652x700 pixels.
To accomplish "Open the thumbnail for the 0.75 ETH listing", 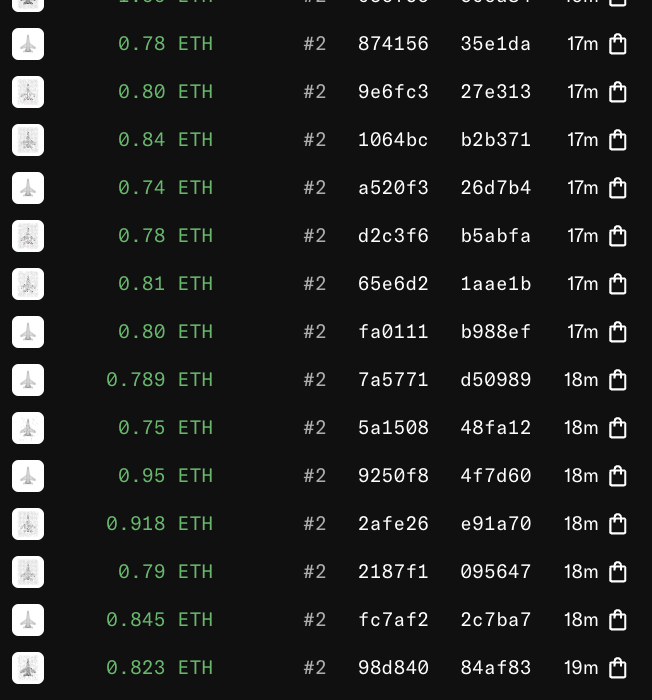I will coord(28,428).
